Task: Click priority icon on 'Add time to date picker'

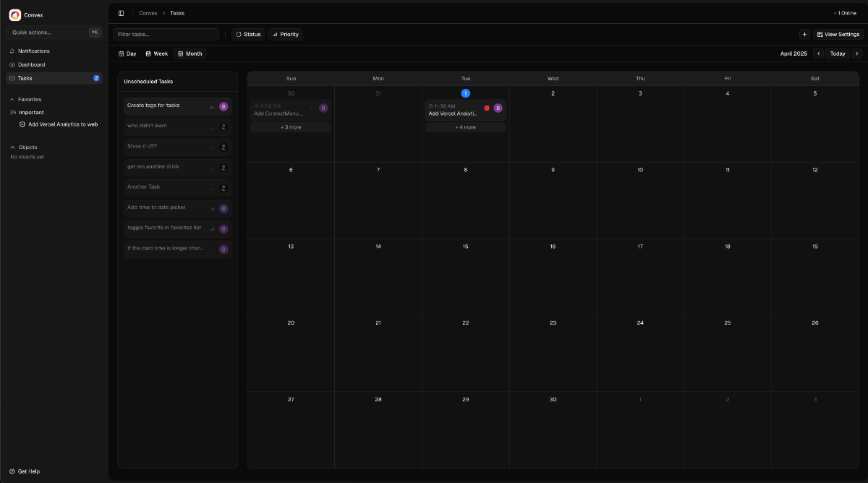Action: [213, 208]
